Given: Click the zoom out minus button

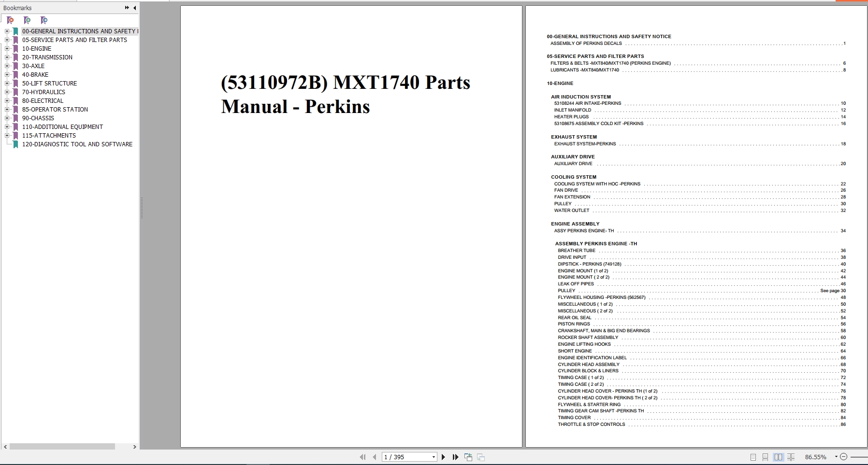Looking at the screenshot, I should click(843, 457).
